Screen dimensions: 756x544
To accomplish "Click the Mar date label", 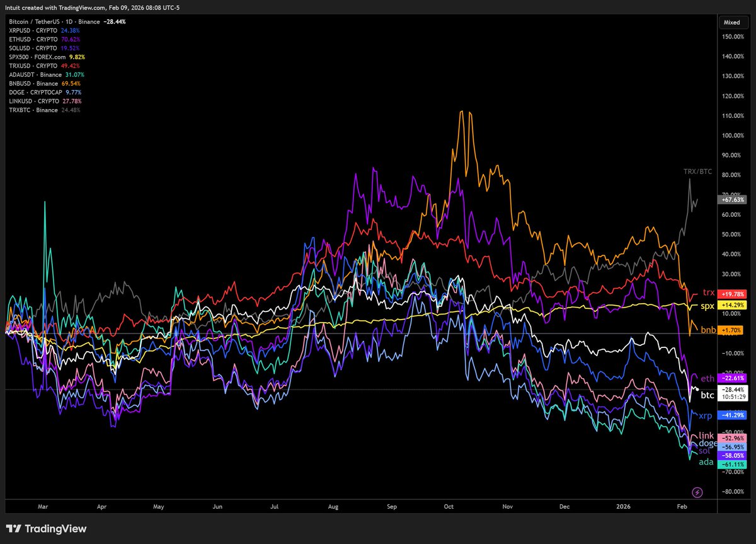I will (x=43, y=506).
